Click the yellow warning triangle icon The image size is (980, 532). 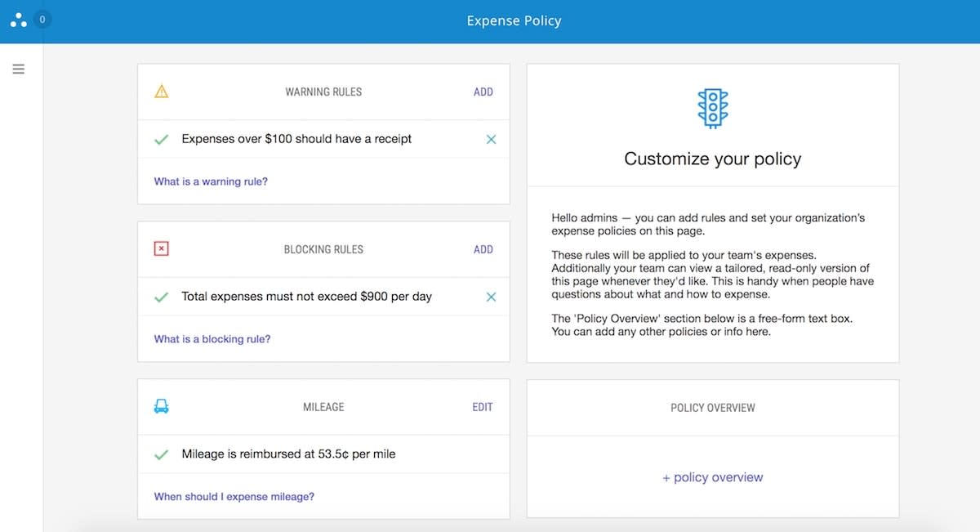pyautogui.click(x=162, y=92)
